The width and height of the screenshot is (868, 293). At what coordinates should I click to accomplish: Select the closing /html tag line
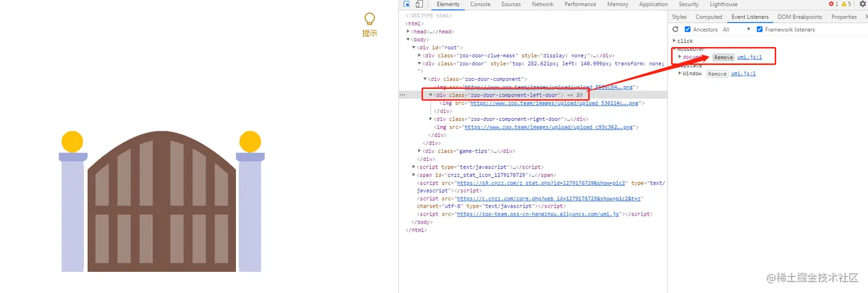(x=416, y=231)
